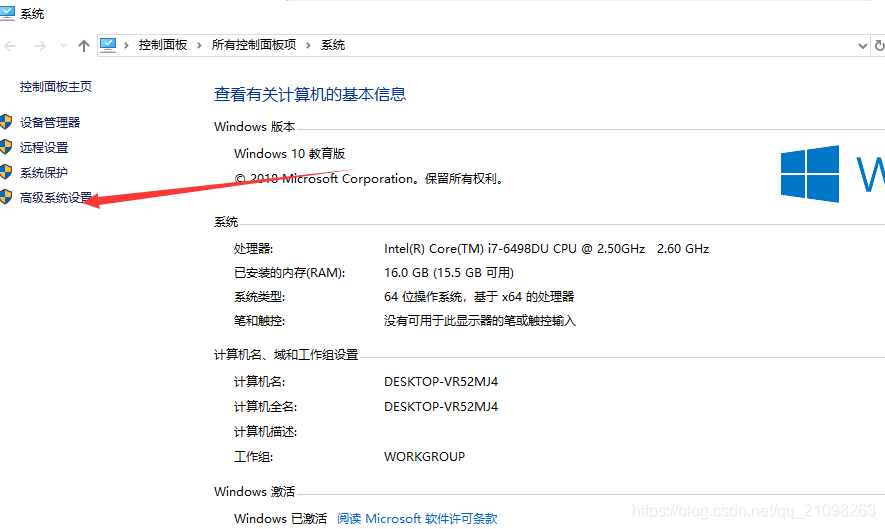Click the 工作组 label

[253, 456]
